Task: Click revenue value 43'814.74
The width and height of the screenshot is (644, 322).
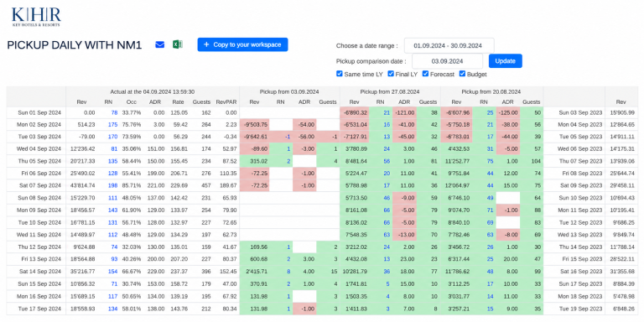Action: tap(83, 185)
